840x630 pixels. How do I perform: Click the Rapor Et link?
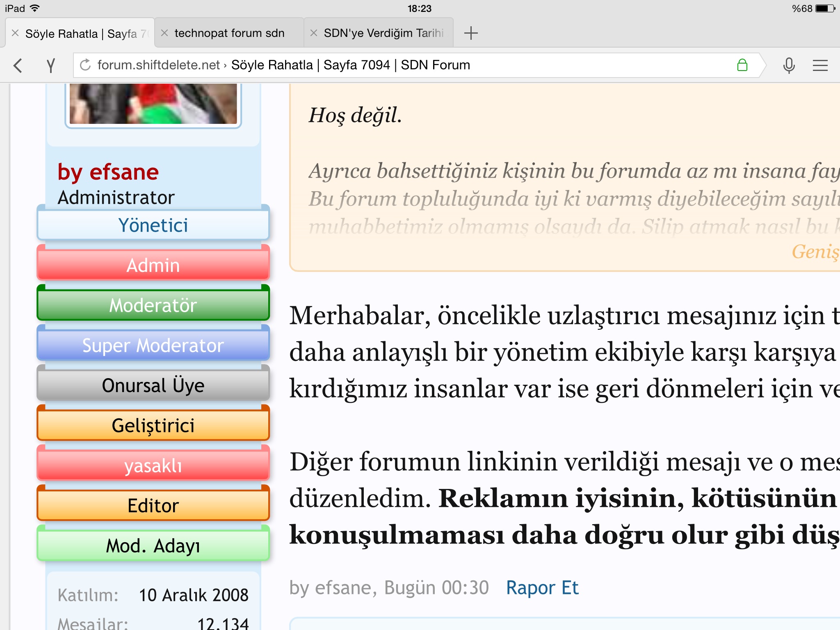tap(542, 587)
